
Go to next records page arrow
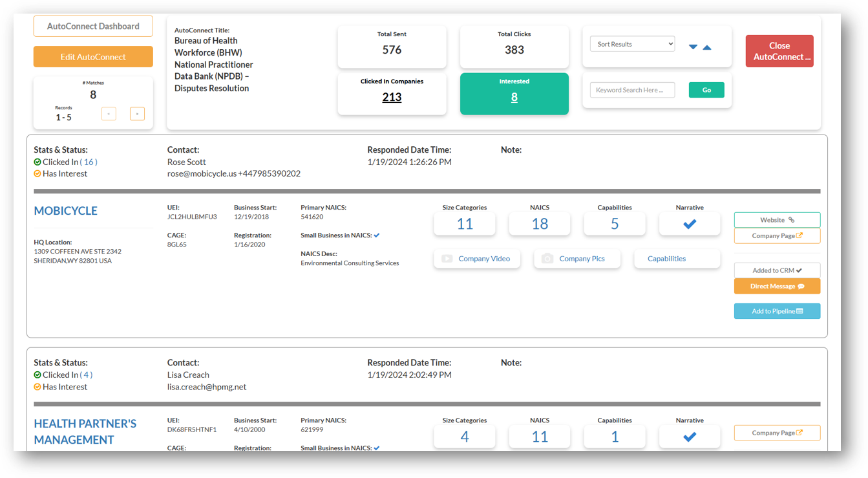(137, 114)
